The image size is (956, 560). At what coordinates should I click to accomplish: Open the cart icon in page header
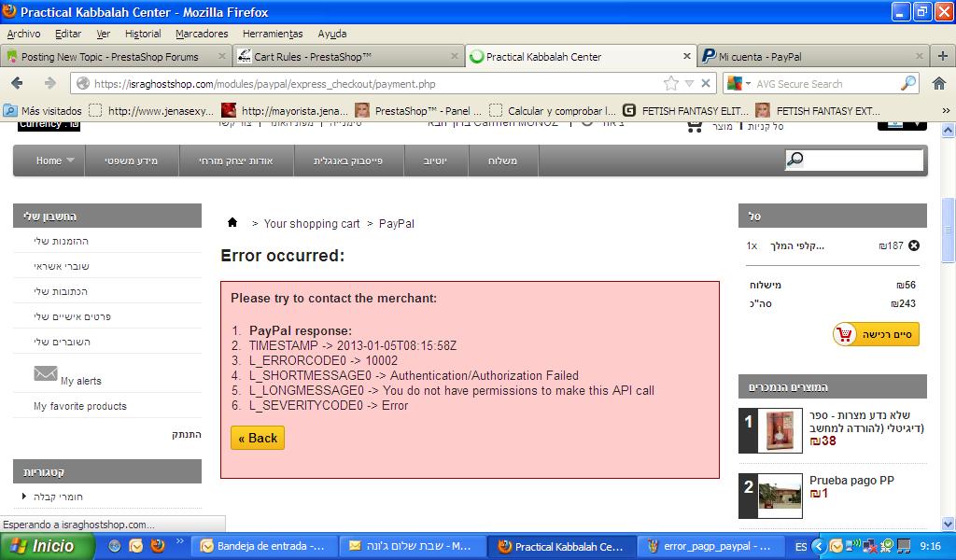click(694, 127)
